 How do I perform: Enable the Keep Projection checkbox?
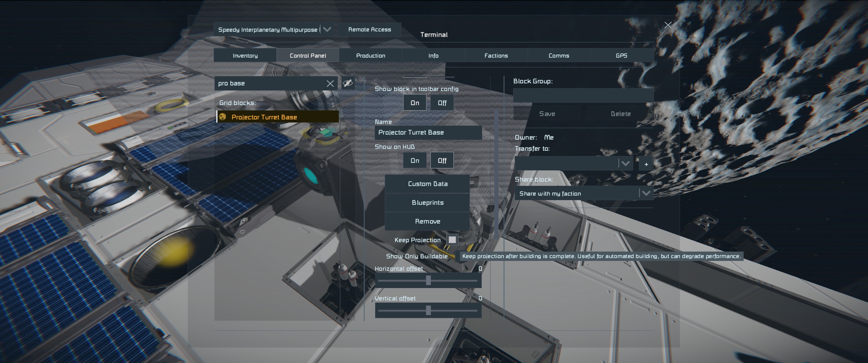(x=452, y=240)
